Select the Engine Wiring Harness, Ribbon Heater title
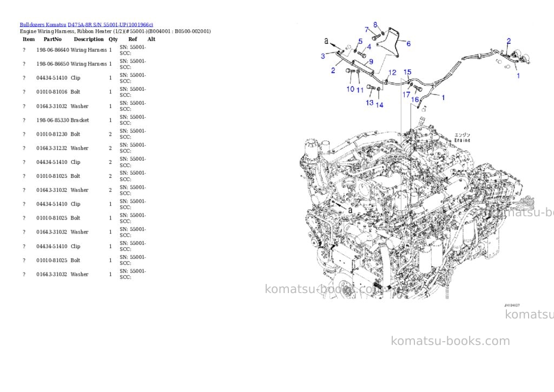 (x=115, y=31)
